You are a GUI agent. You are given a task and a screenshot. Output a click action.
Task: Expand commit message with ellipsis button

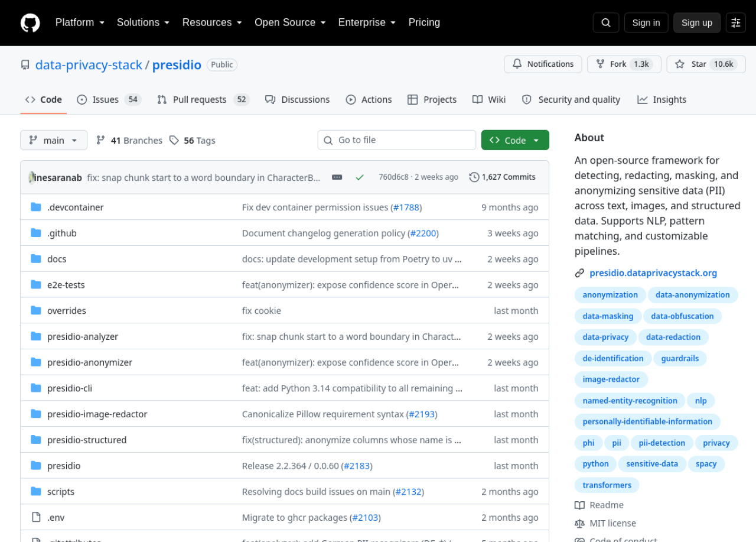[337, 177]
